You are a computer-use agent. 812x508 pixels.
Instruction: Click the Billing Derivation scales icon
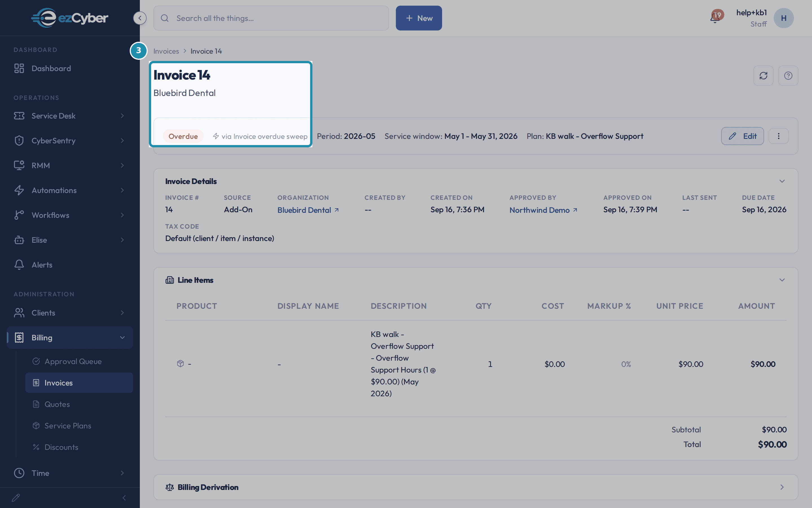pos(169,487)
